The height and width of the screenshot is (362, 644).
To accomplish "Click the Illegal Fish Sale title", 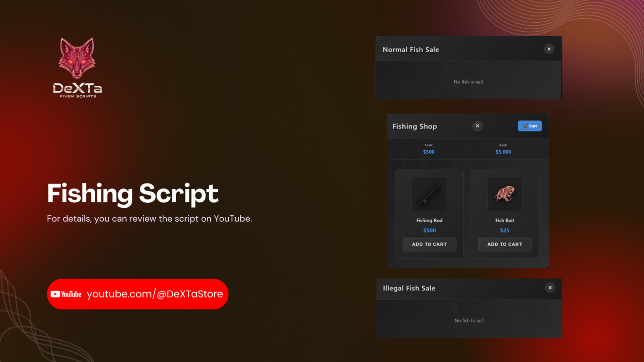I will (x=409, y=288).
